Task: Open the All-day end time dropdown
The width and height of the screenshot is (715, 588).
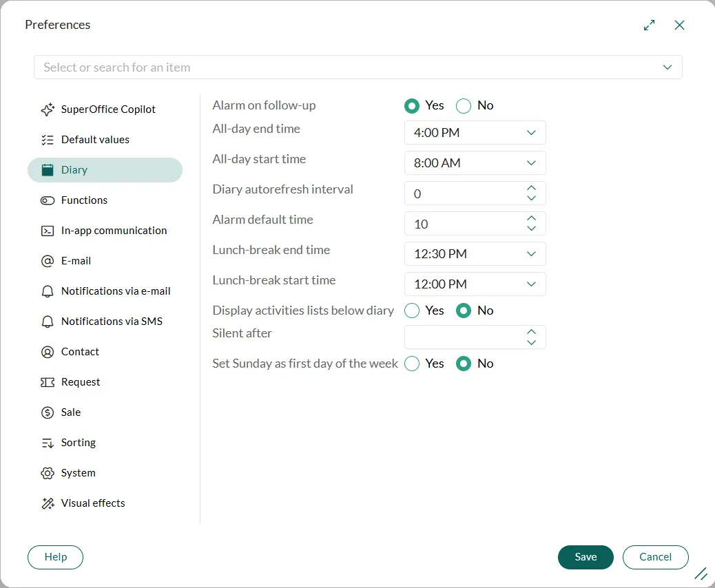Action: [x=531, y=133]
